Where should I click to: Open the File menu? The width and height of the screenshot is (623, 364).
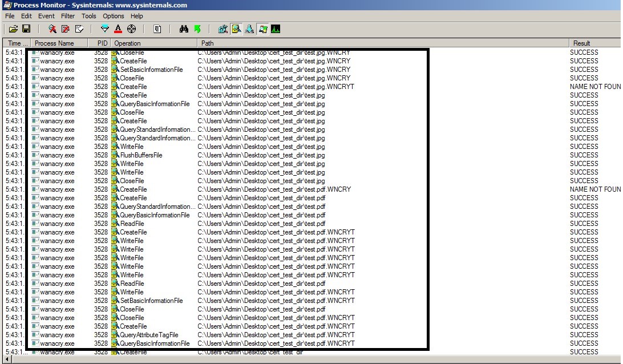(x=10, y=16)
